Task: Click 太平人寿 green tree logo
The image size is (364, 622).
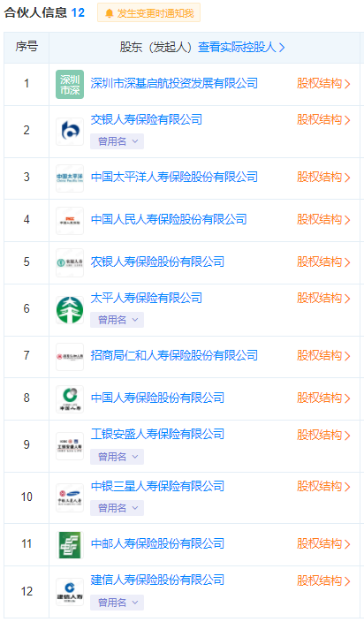Action: [x=70, y=310]
